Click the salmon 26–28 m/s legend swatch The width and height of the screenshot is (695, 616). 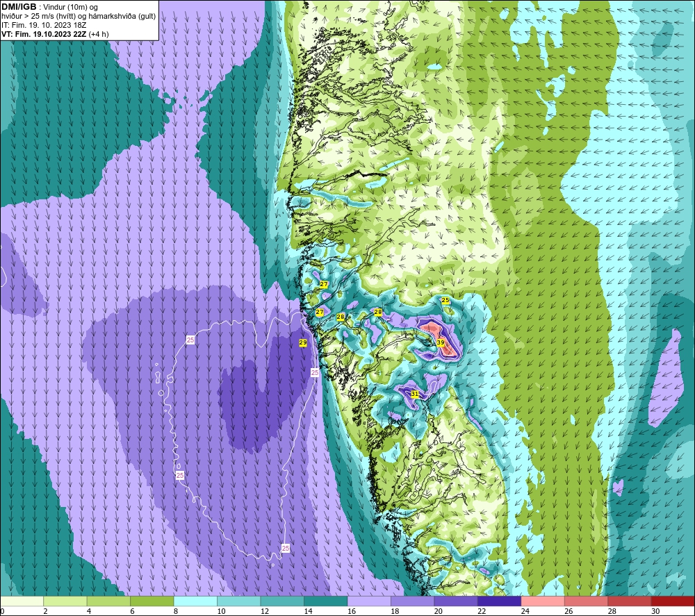coord(587,601)
